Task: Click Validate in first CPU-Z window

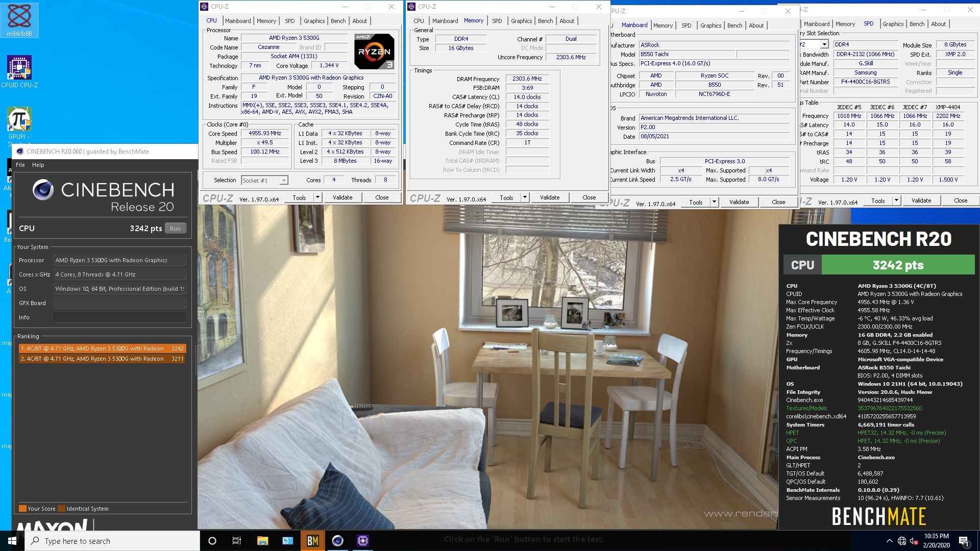Action: click(342, 197)
